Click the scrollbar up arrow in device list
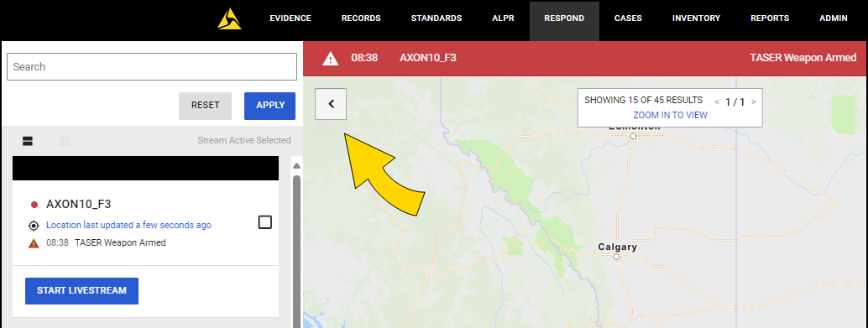The width and height of the screenshot is (868, 328). click(x=296, y=166)
